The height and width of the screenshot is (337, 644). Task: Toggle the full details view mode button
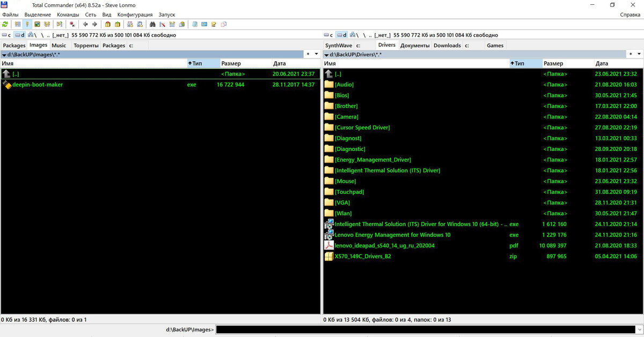[x=27, y=24]
